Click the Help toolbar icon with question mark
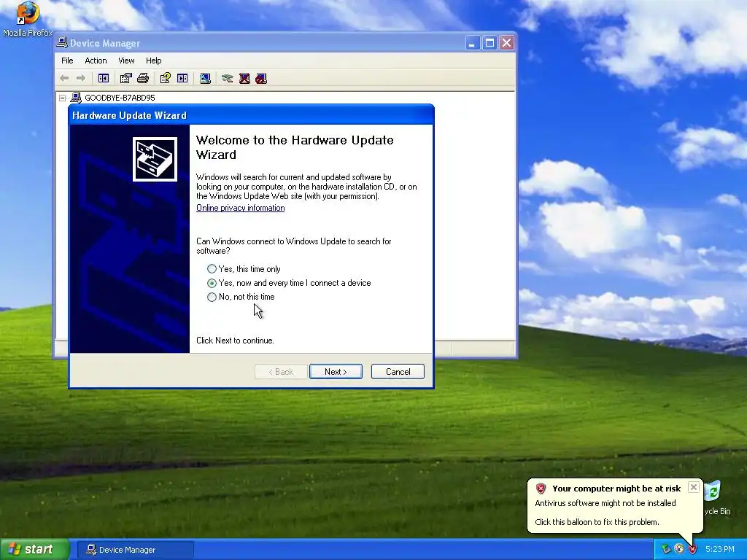 [x=166, y=78]
